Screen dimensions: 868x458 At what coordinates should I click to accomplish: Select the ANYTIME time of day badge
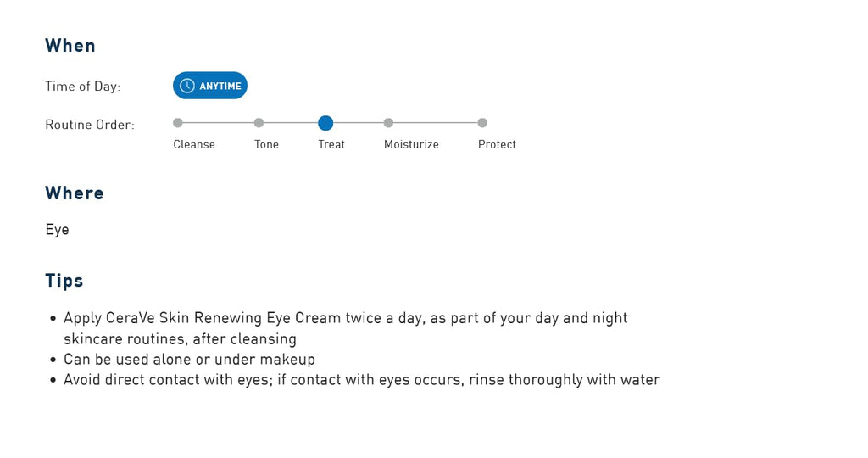210,86
